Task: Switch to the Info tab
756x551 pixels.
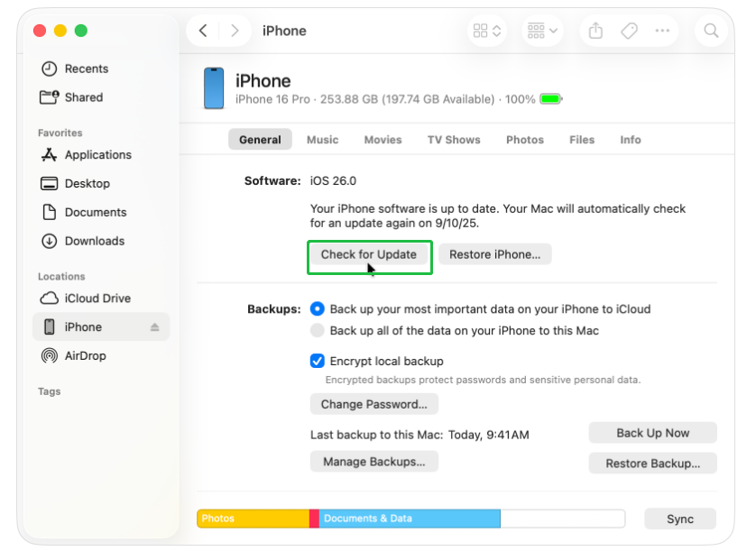Action: click(631, 140)
